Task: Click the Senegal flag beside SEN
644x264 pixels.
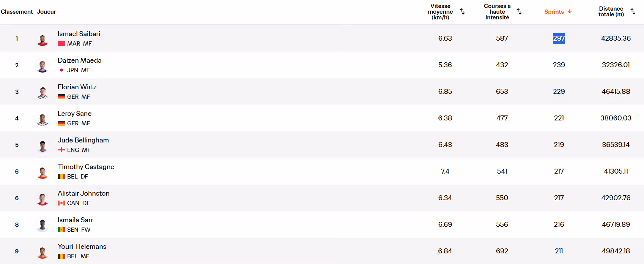Action: tap(61, 230)
